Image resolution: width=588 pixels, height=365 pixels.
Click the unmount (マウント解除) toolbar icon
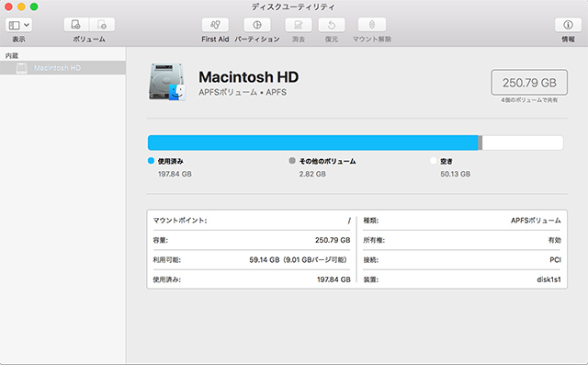pos(371,25)
